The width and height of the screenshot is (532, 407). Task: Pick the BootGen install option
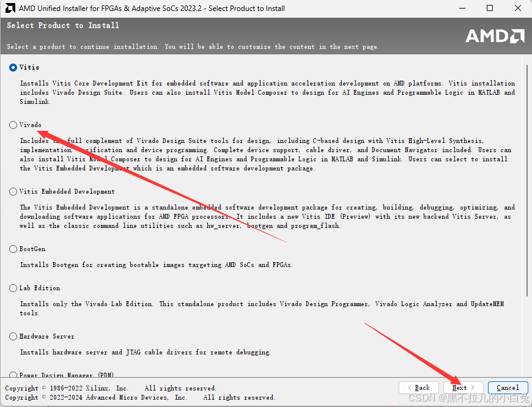click(x=13, y=249)
